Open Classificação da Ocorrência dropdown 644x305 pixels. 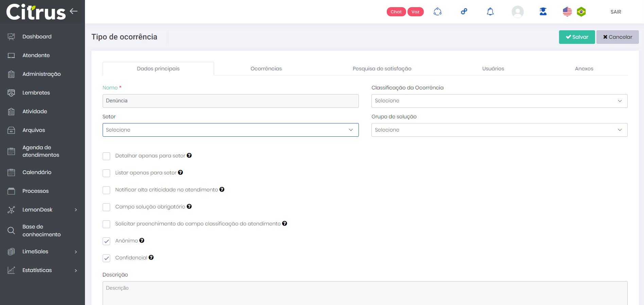(x=499, y=101)
